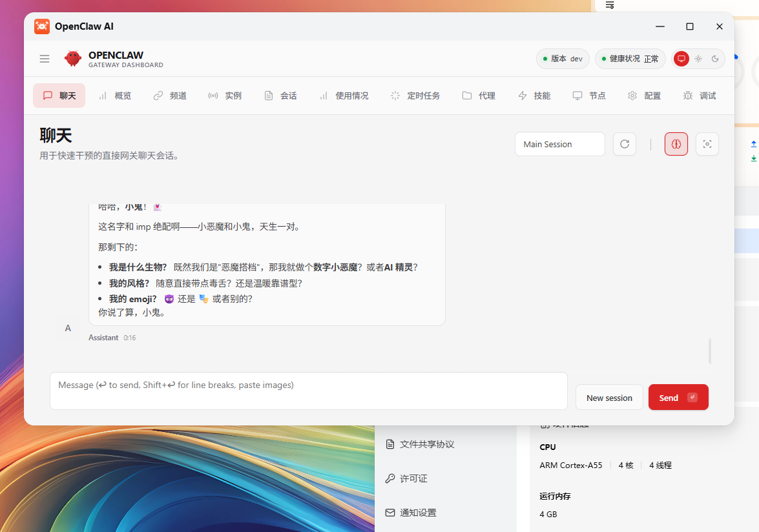Image resolution: width=759 pixels, height=532 pixels.
Task: Switch to system theme monitor icon
Action: pos(681,59)
